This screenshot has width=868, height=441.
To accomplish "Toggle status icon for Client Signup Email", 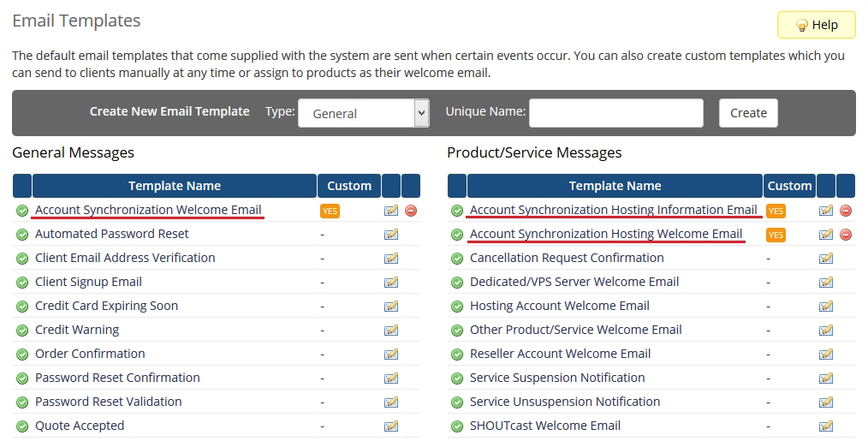I will point(22,283).
